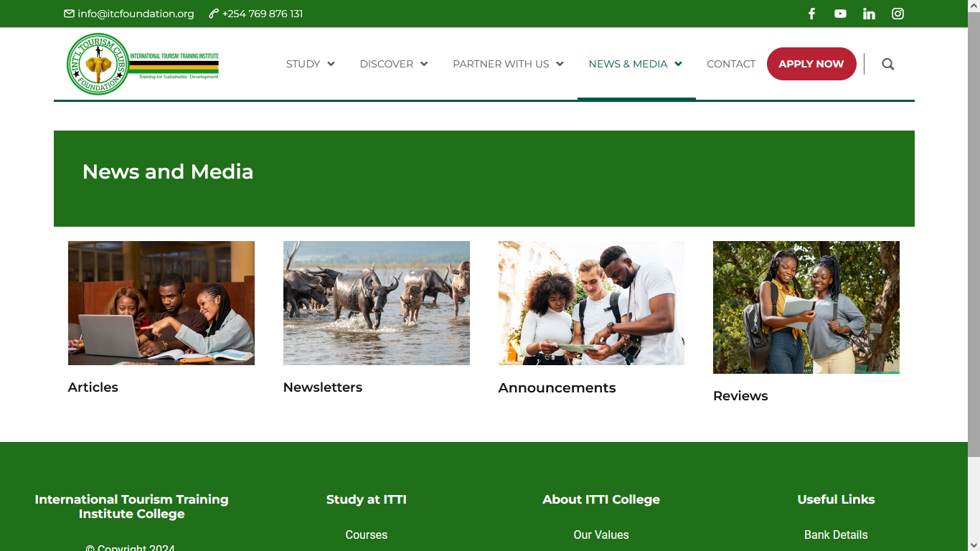The height and width of the screenshot is (551, 980).
Task: Click the phone icon beside the number
Action: [214, 14]
